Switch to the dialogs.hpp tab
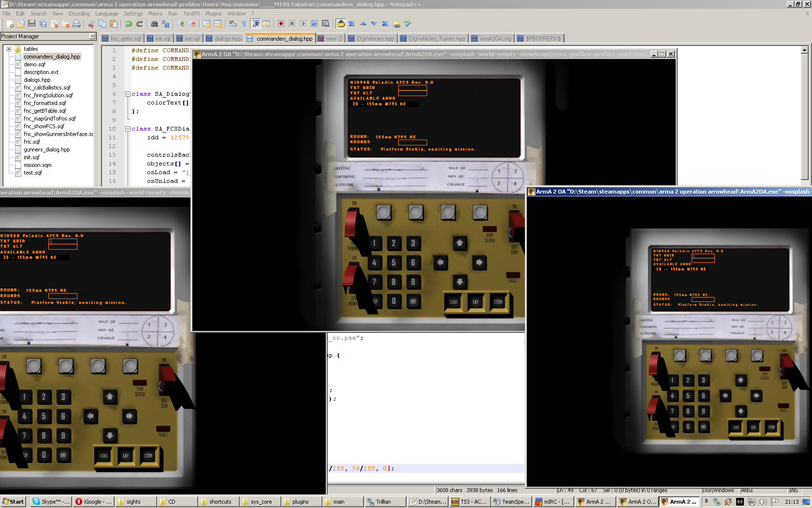 click(x=223, y=39)
